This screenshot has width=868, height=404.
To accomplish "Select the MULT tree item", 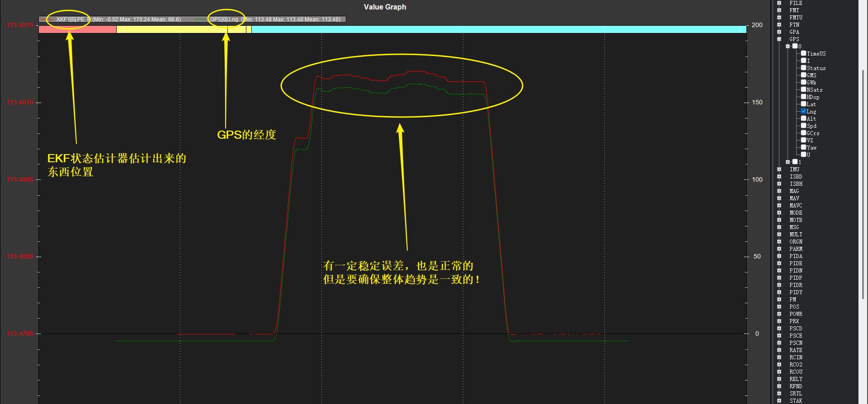I will [796, 235].
